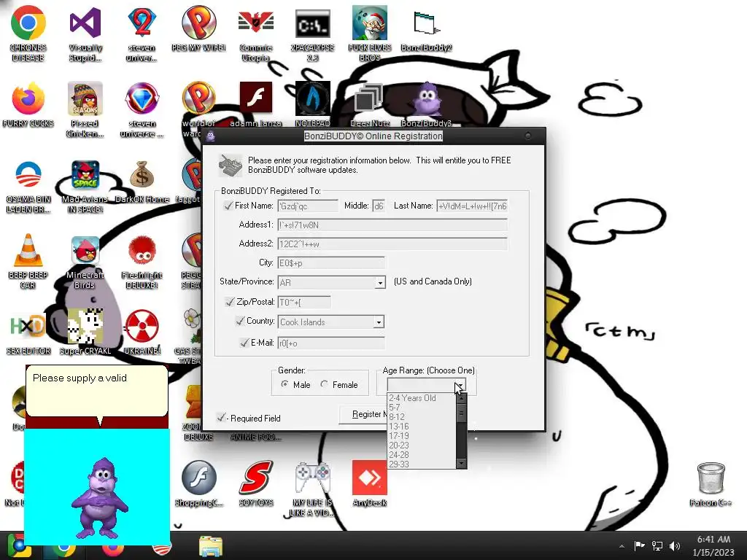
Task: Open the Visual Studio icon labeled Visually Stupid
Action: 85,23
